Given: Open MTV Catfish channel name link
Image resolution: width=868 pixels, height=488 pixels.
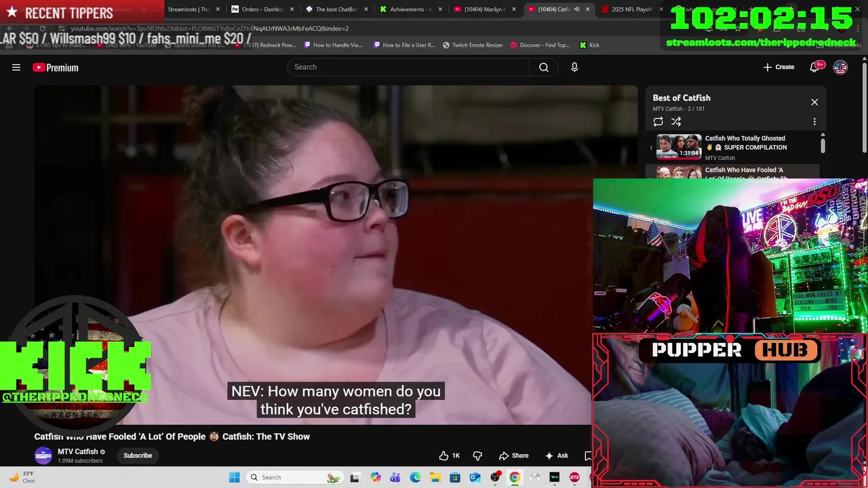Looking at the screenshot, I should [x=78, y=451].
